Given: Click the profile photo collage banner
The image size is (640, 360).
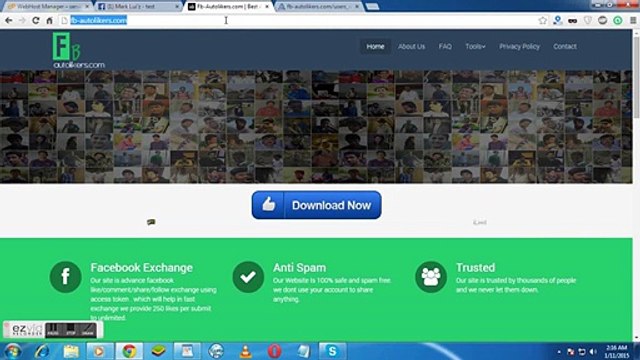Looking at the screenshot, I should coord(316,127).
